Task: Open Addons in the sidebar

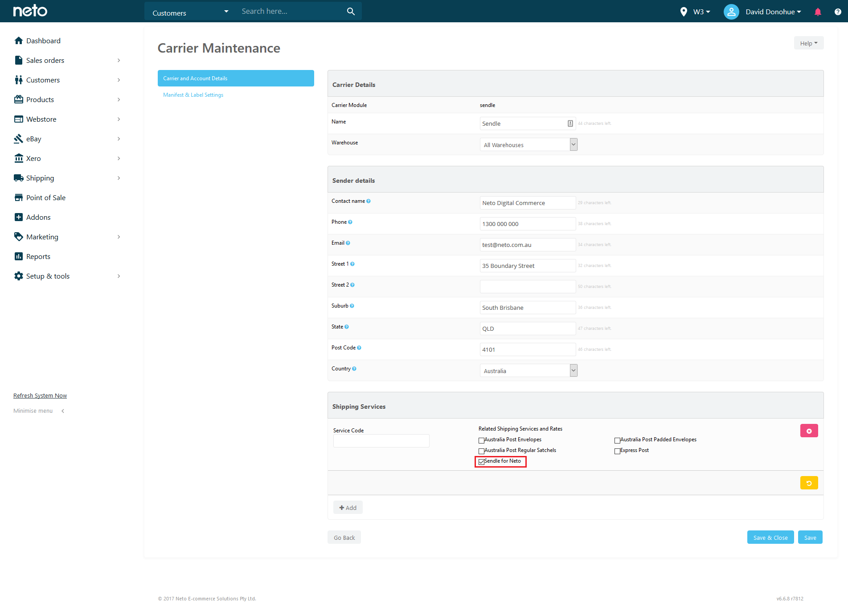Action: (x=38, y=217)
